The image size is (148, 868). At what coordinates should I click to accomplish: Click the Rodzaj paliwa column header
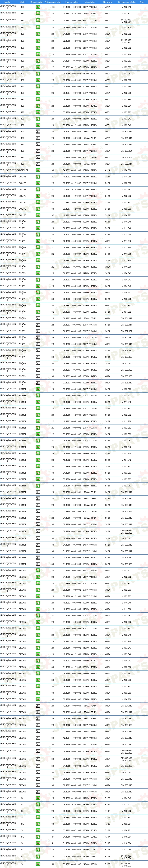point(37,2)
